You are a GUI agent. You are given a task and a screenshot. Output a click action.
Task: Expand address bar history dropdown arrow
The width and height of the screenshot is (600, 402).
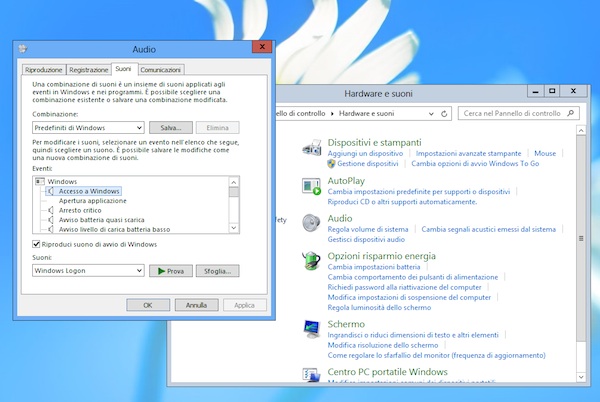tap(431, 114)
